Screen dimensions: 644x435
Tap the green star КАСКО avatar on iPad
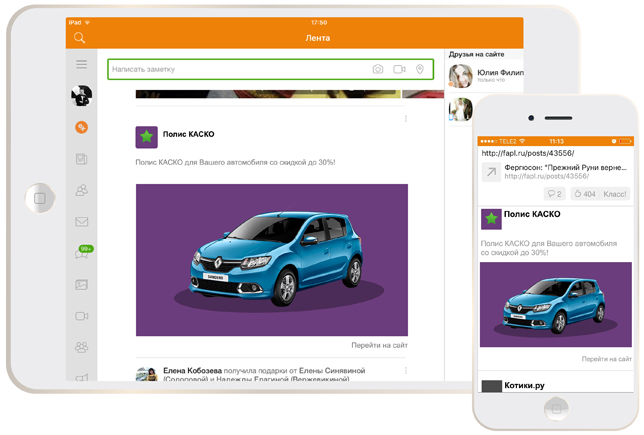pos(147,137)
